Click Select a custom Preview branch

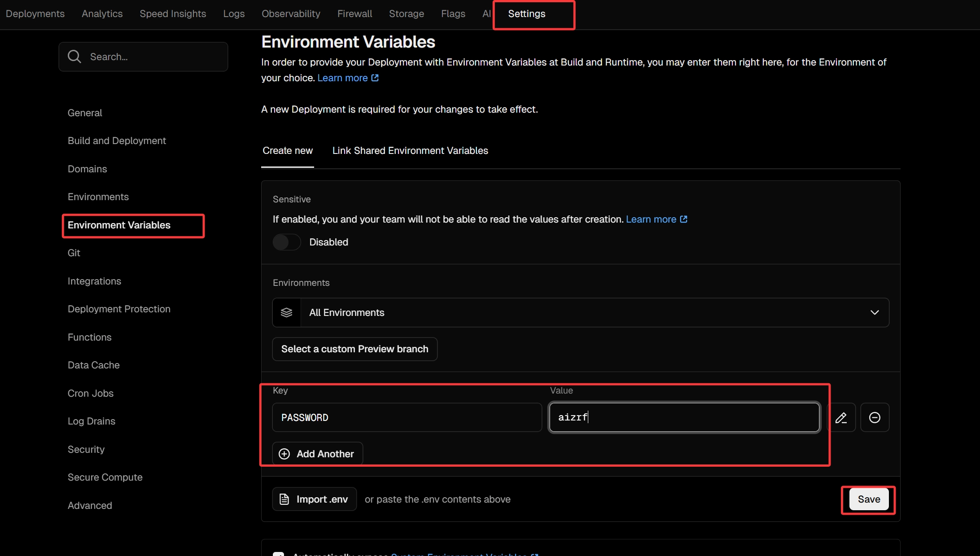pyautogui.click(x=354, y=349)
